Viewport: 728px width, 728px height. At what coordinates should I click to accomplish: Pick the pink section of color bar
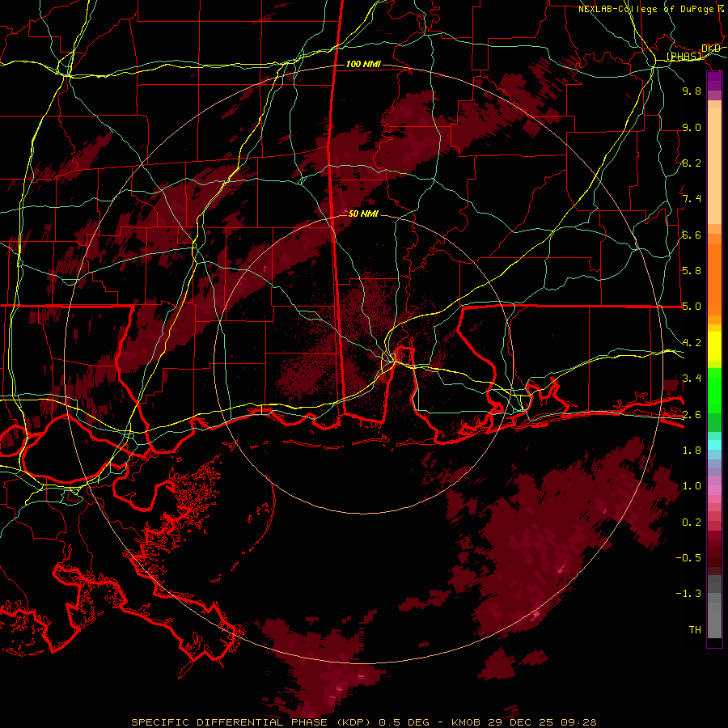tap(714, 490)
